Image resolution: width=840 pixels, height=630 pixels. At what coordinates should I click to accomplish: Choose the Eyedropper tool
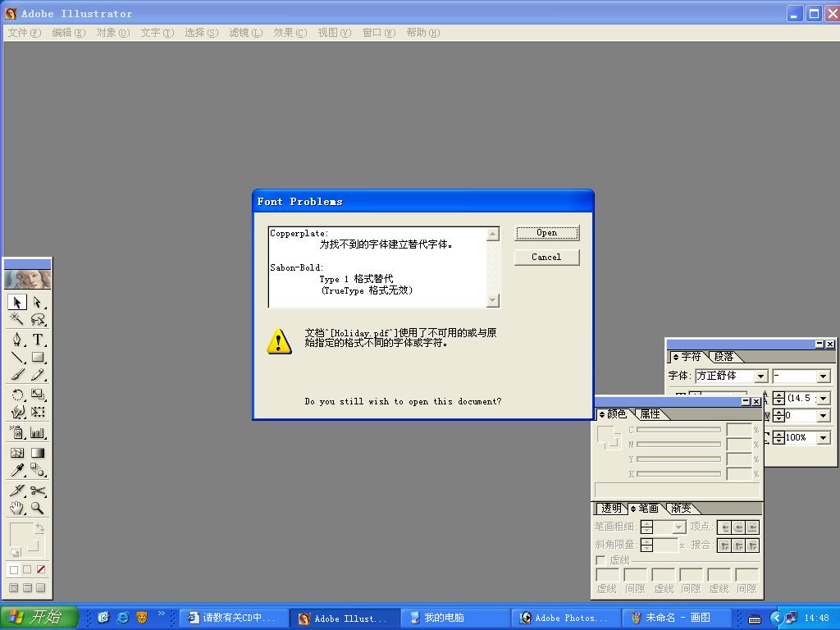pyautogui.click(x=17, y=470)
